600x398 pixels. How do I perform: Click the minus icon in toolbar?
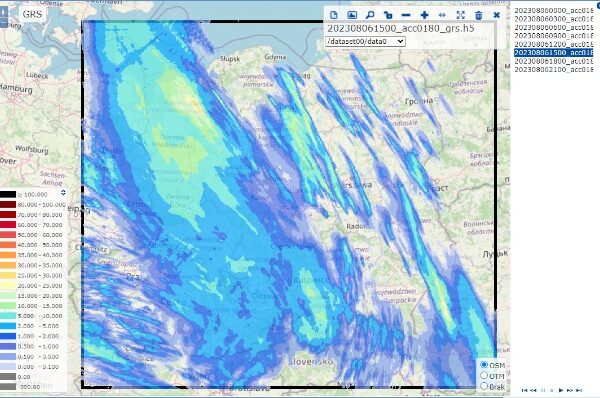pyautogui.click(x=406, y=15)
